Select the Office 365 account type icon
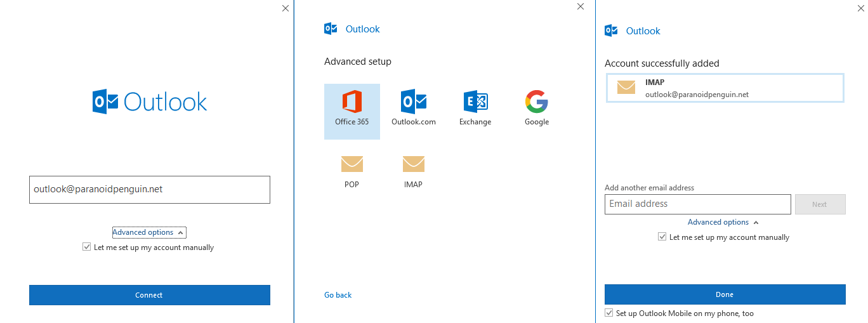 coord(352,102)
